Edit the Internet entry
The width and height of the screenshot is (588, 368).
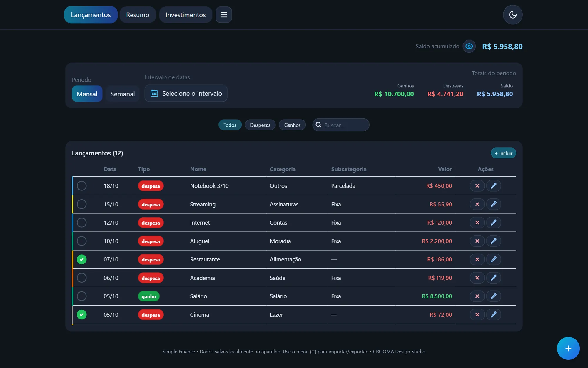(x=494, y=223)
